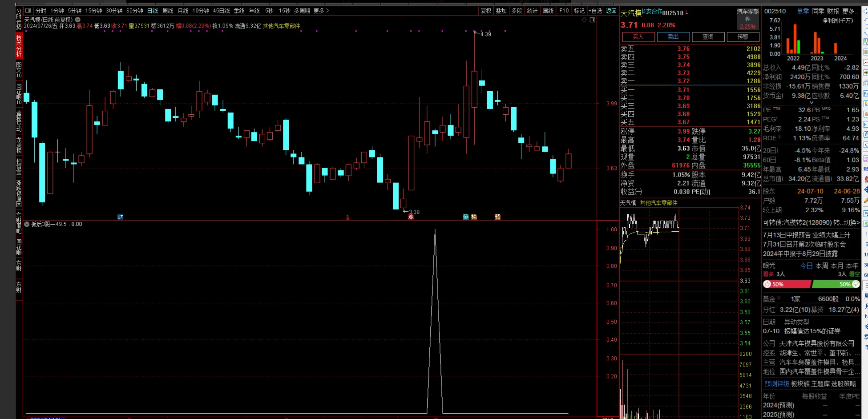Select the 60分钟 period tab
868x419 pixels.
134,11
